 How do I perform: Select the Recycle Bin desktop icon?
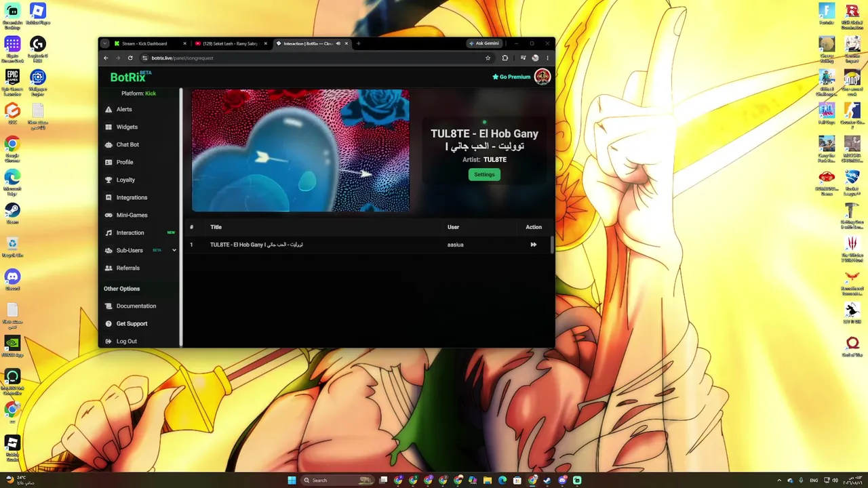[x=12, y=248]
